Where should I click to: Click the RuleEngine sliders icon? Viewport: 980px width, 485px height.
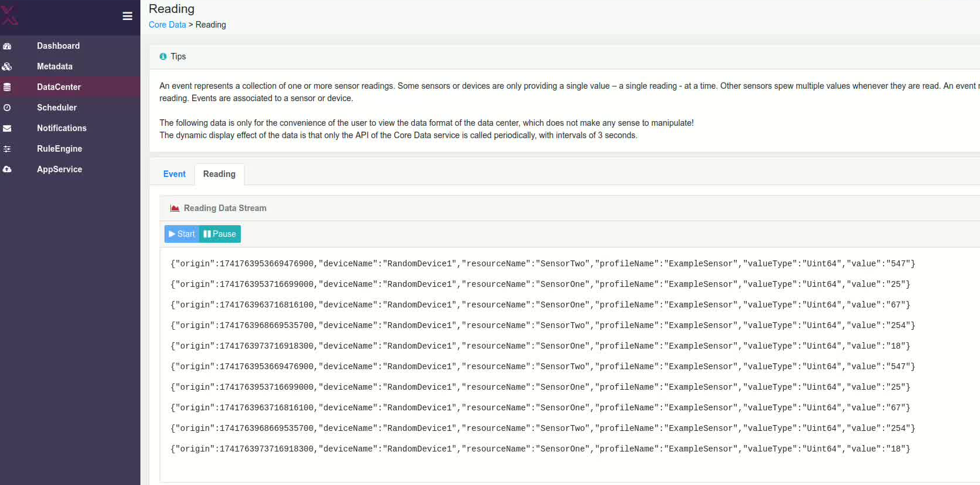(x=7, y=149)
